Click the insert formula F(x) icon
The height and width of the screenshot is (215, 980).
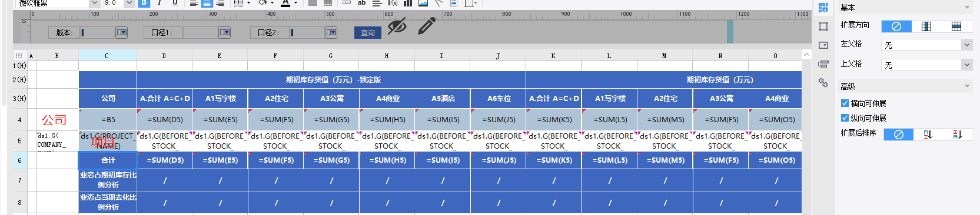coord(393,3)
